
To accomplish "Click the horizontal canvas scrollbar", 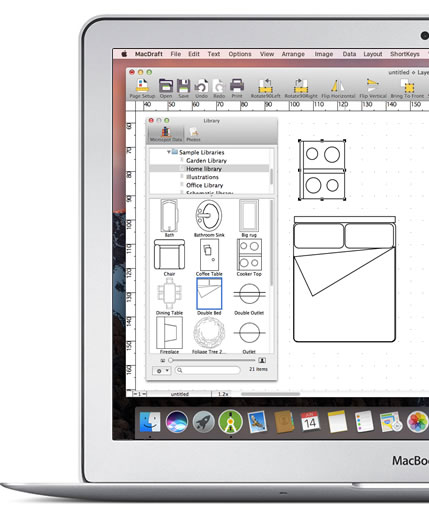I will (270, 394).
